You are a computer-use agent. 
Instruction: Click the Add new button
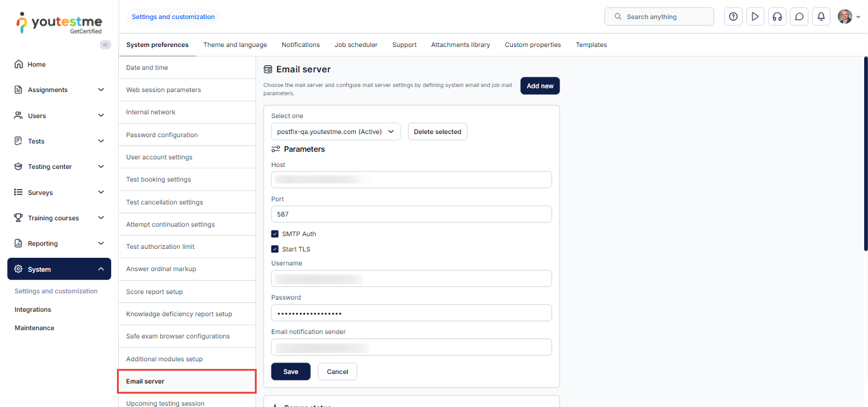[x=539, y=86]
